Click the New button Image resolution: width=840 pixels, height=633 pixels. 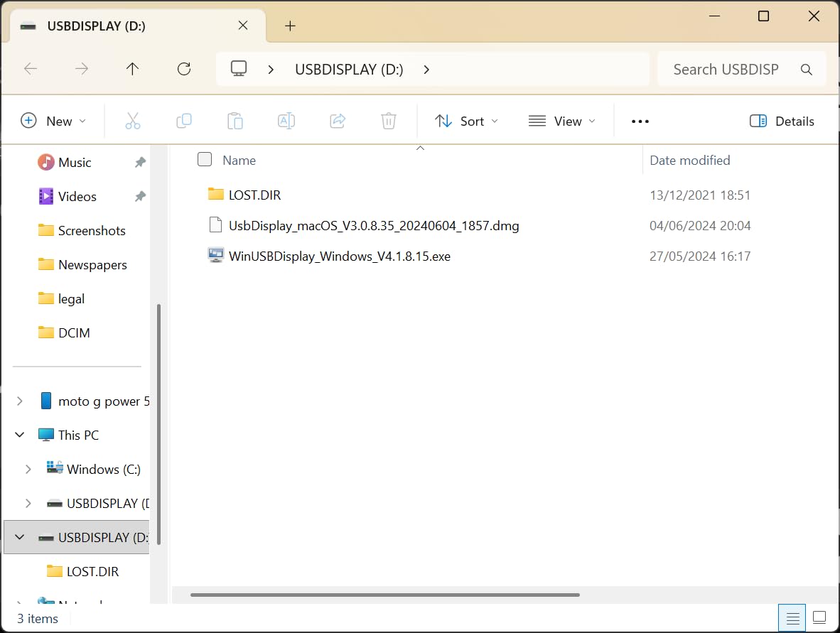coord(53,121)
